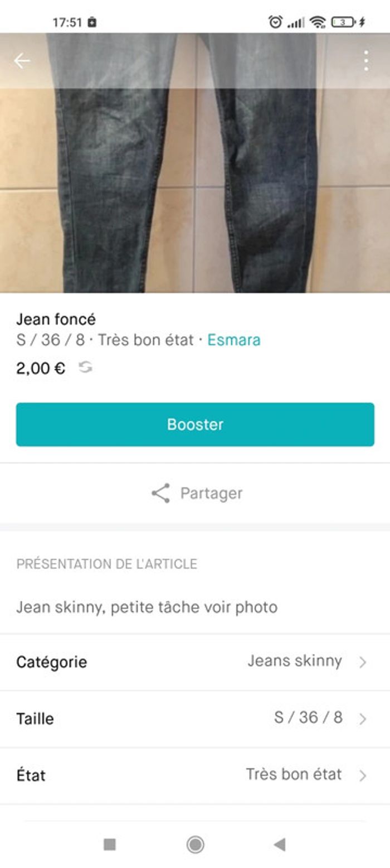Expand the État row chevron
Image resolution: width=390 pixels, height=868 pixels.
pos(363,775)
